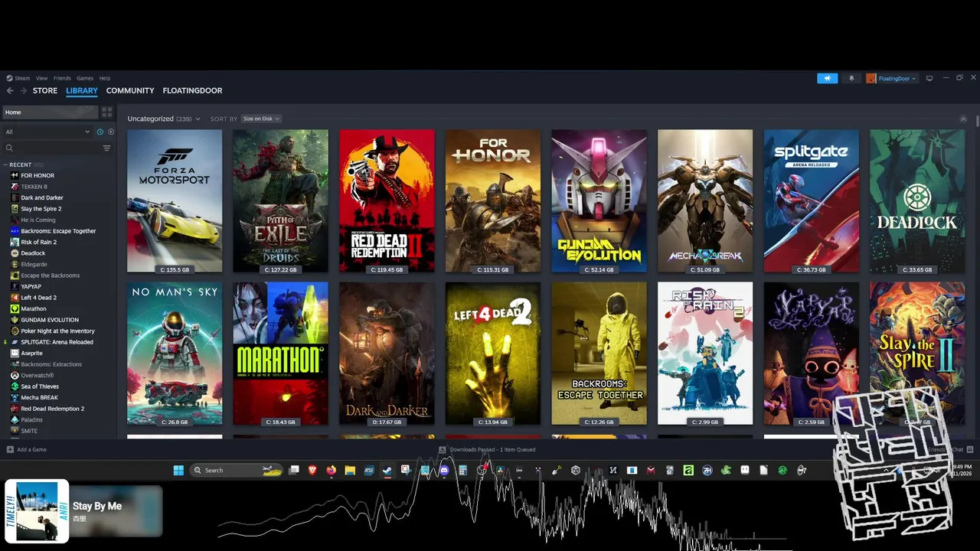Viewport: 980px width, 551px height.
Task: Open the For Honor game cover
Action: pyautogui.click(x=493, y=201)
